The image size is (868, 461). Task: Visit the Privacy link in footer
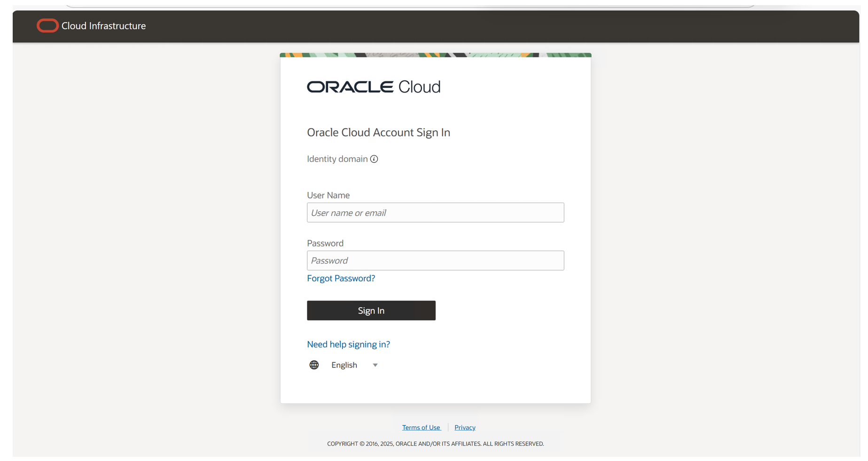(x=465, y=428)
